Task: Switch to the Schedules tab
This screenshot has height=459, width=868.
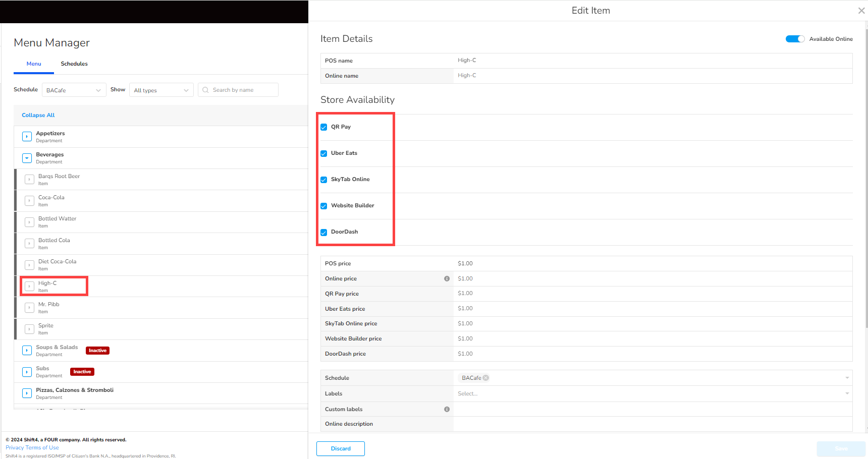Action: tap(74, 64)
